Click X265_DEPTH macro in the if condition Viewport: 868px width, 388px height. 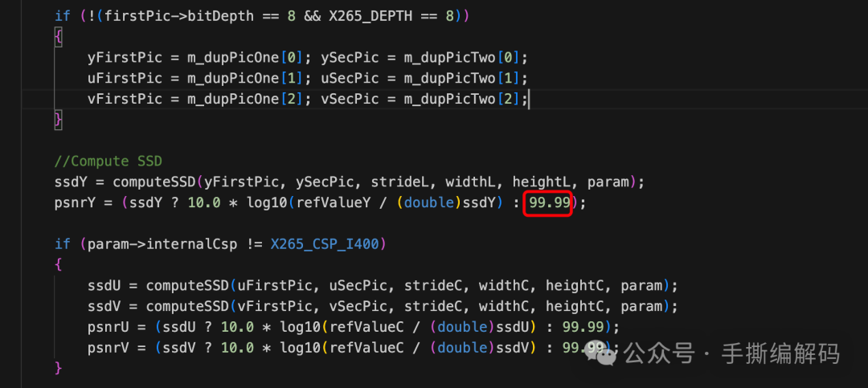[371, 16]
